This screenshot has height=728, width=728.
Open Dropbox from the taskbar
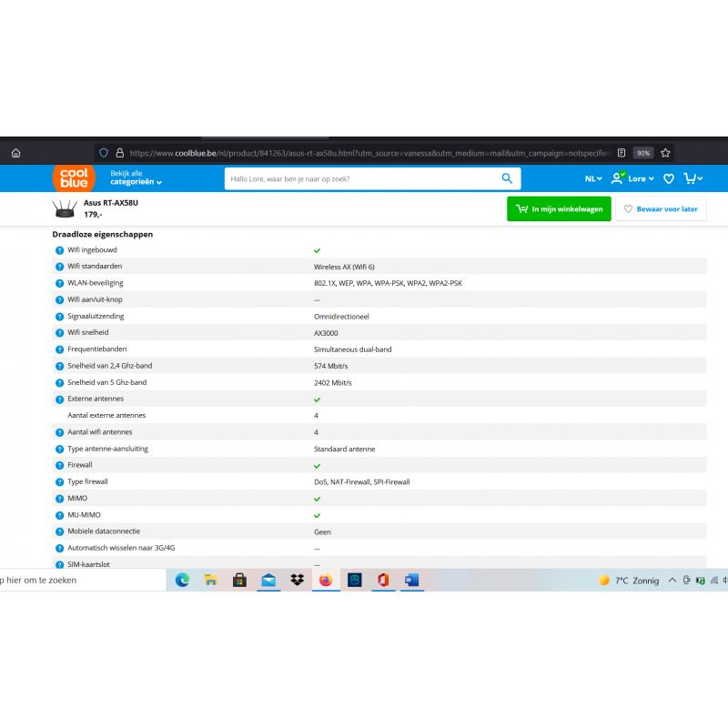298,580
